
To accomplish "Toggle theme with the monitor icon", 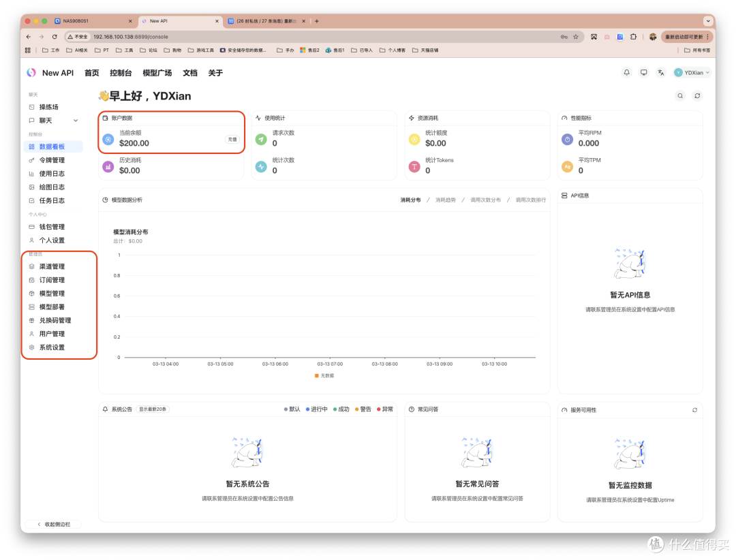I will click(x=643, y=72).
